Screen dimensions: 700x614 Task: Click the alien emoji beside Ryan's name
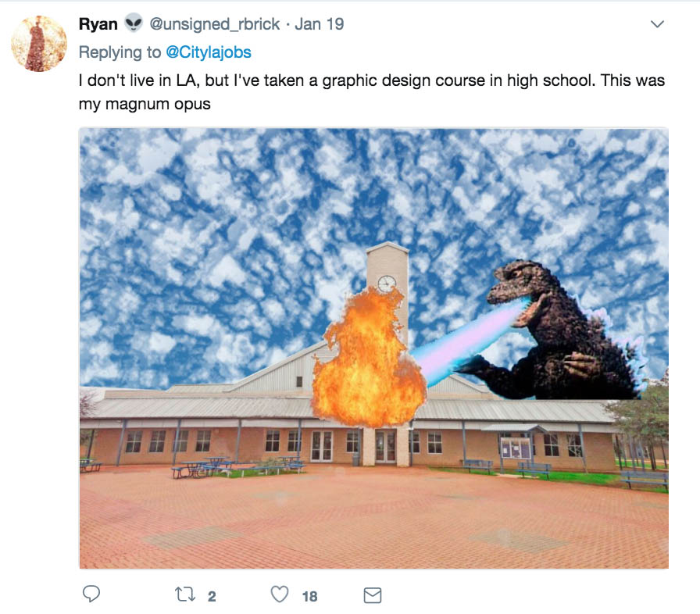[133, 23]
